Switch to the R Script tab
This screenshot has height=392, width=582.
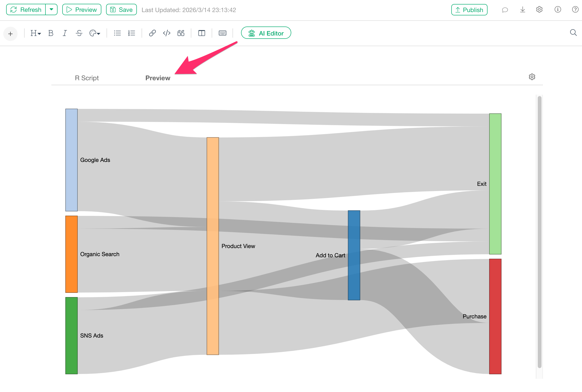point(87,78)
